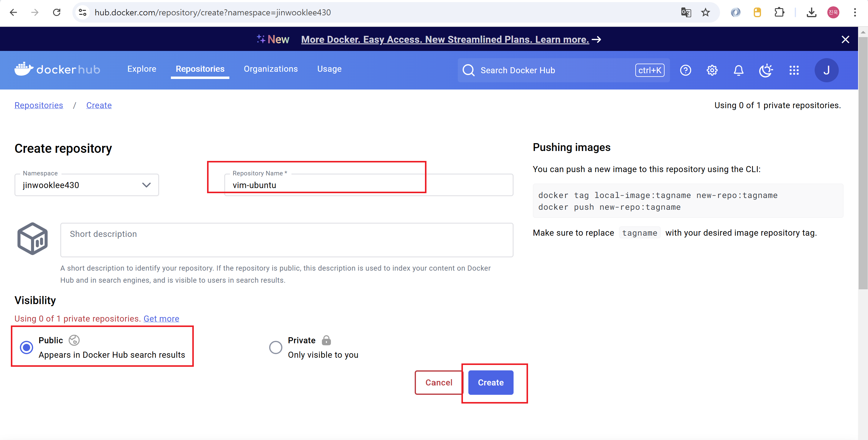Viewport: 868px width, 440px height.
Task: Open the notifications bell icon
Action: [x=739, y=70]
